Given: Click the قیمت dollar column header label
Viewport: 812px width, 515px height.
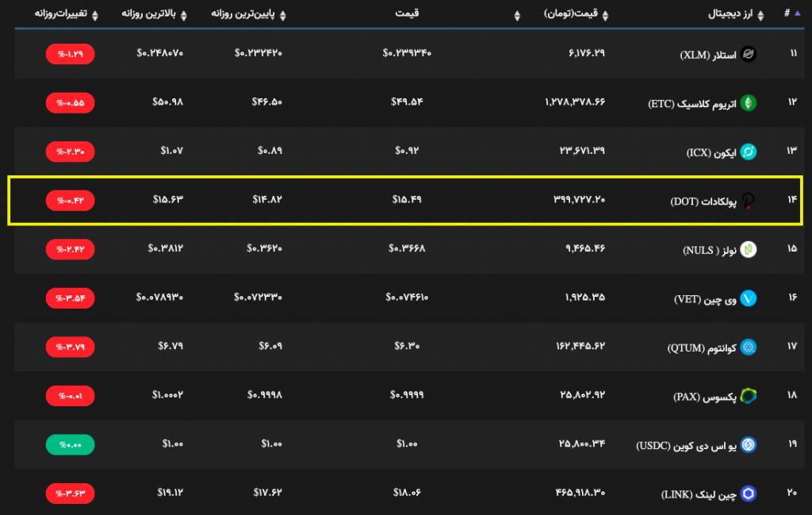Looking at the screenshot, I should point(407,13).
